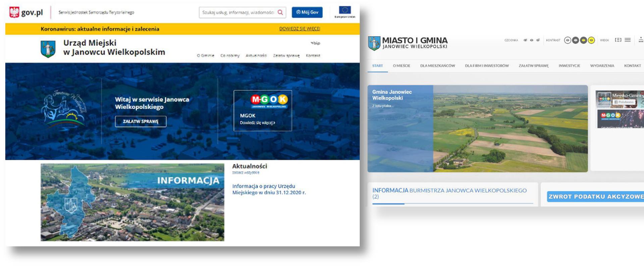644x272 pixels.
Task: Click the European Union flag icon
Action: pos(344,10)
